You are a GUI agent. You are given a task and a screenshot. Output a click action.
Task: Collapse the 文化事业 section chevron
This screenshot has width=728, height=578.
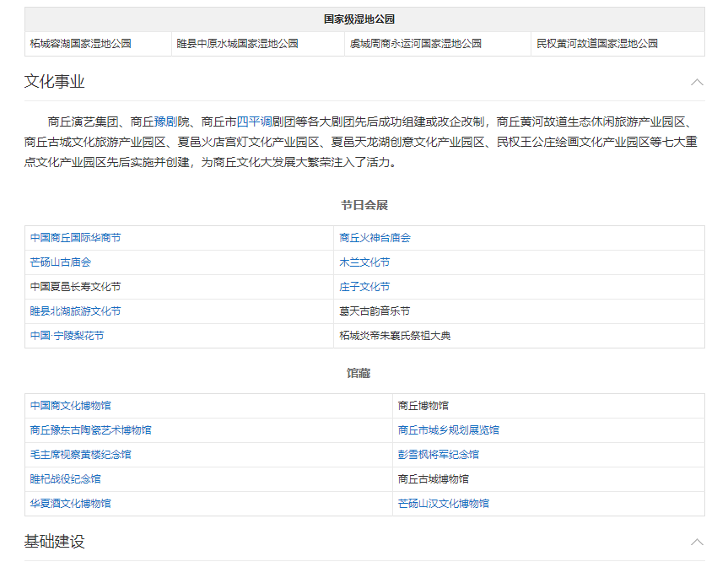696,82
